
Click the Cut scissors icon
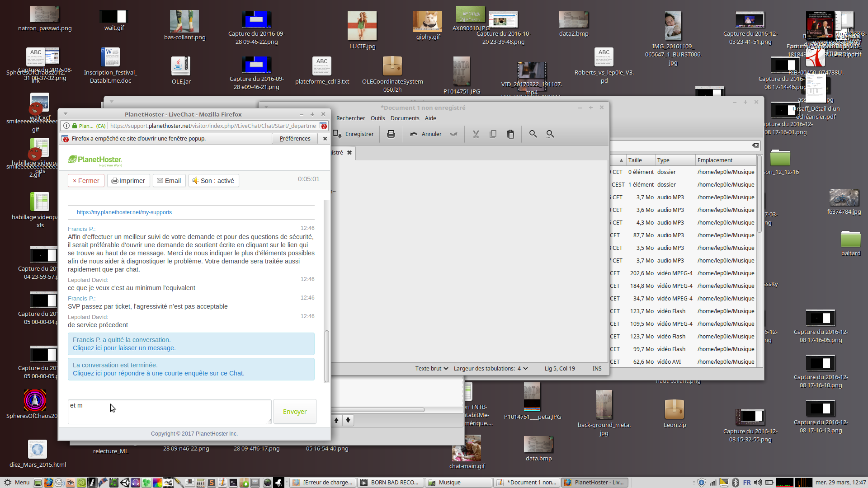point(476,134)
